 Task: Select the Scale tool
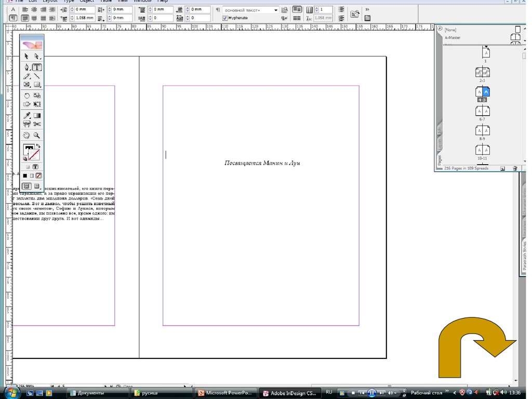click(37, 96)
